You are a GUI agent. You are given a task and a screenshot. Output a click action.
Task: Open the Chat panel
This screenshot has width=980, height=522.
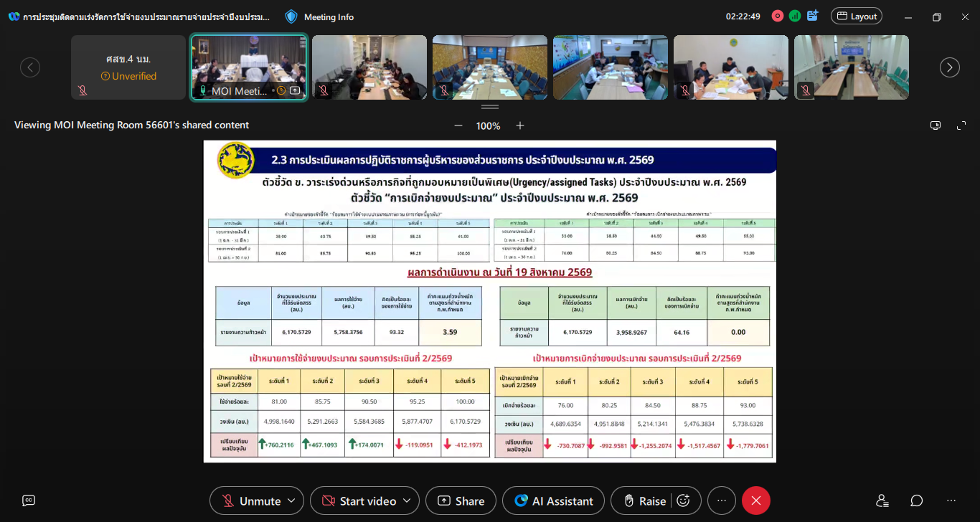pos(917,500)
